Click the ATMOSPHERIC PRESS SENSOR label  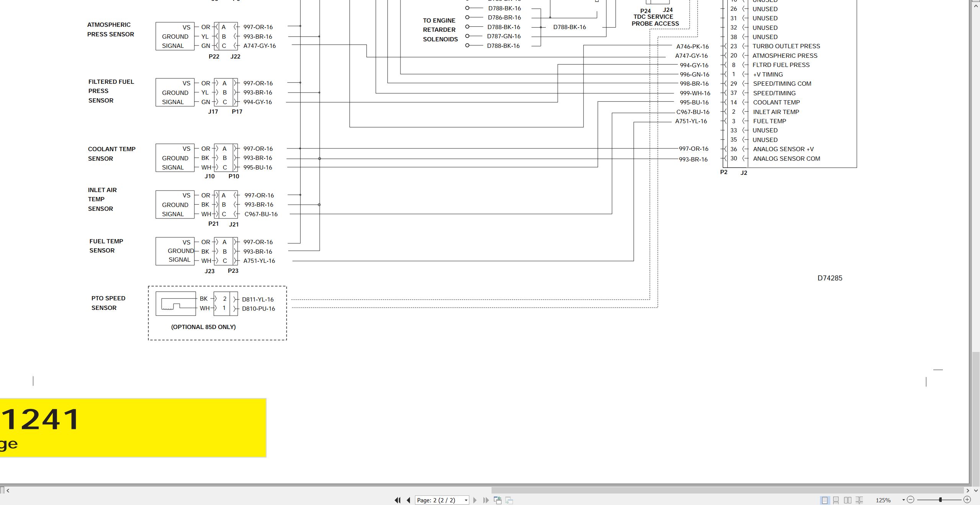coord(111,29)
